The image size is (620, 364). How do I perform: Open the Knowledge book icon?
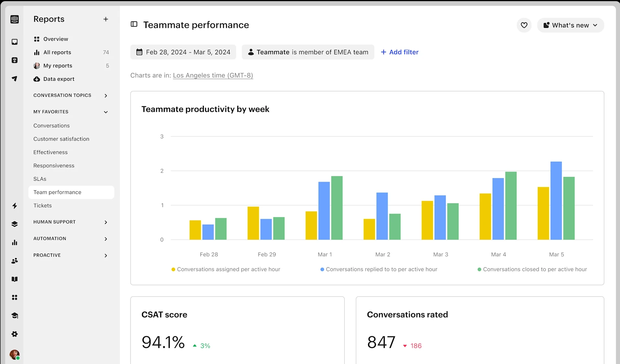coord(15,279)
